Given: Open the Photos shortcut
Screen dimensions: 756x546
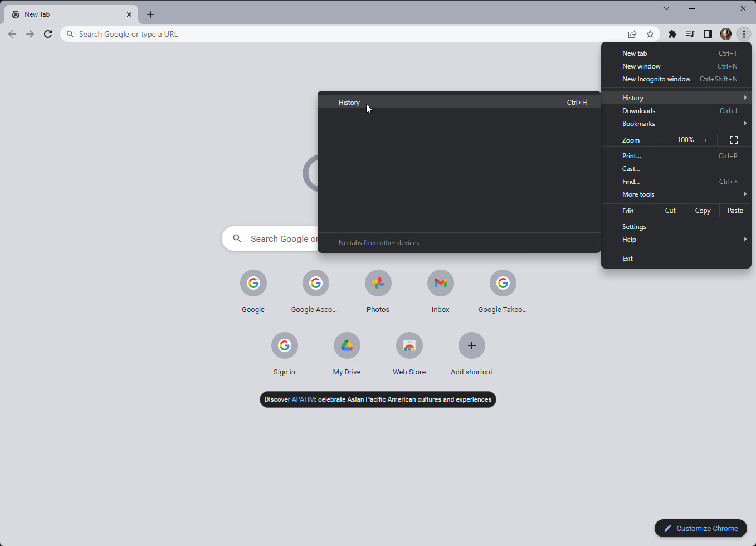Looking at the screenshot, I should click(x=378, y=284).
